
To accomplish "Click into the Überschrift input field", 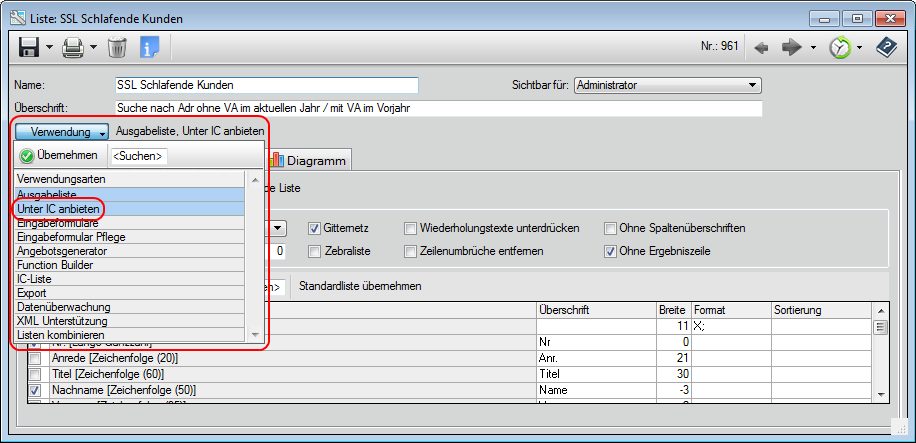I will [439, 108].
